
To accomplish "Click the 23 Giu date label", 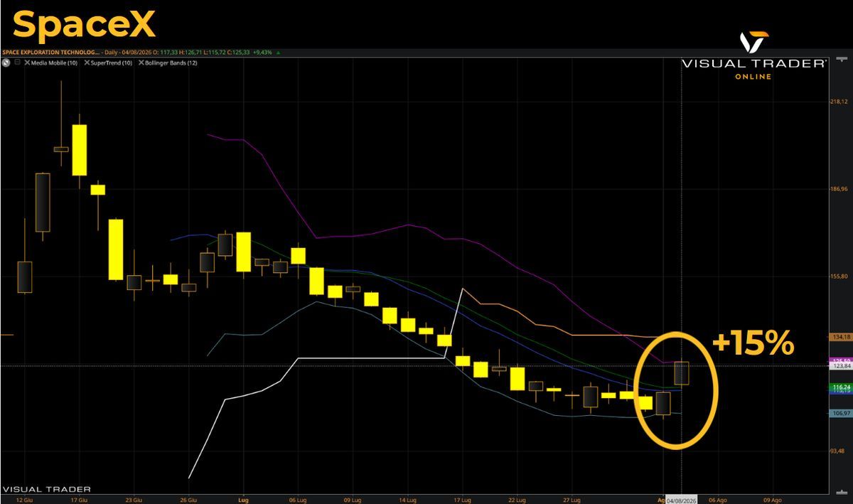I will click(x=134, y=499).
